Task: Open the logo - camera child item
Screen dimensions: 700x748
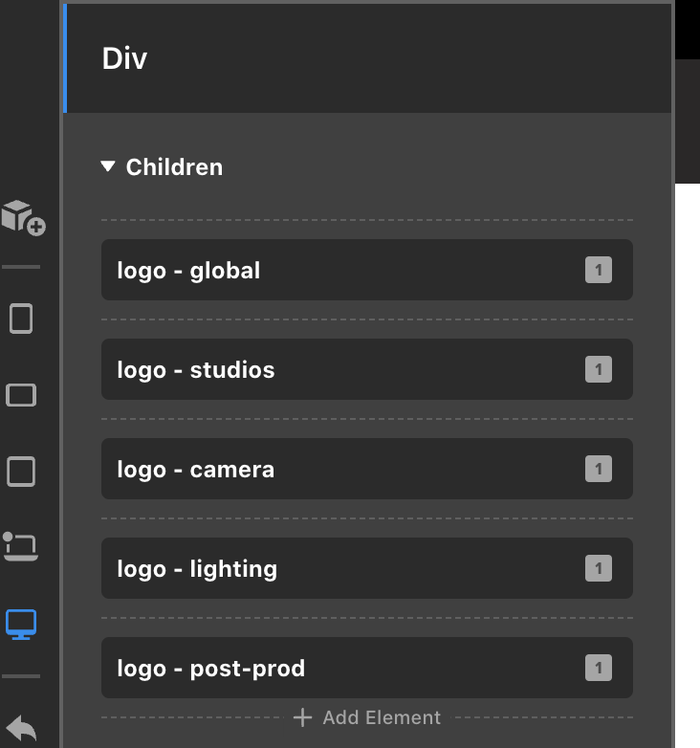Action: click(366, 469)
